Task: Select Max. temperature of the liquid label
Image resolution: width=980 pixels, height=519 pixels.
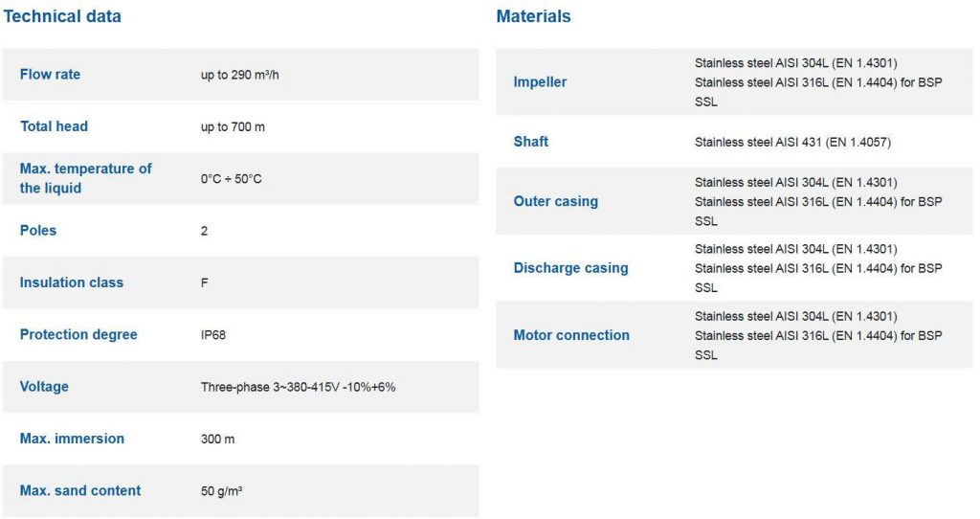Action: coord(85,178)
